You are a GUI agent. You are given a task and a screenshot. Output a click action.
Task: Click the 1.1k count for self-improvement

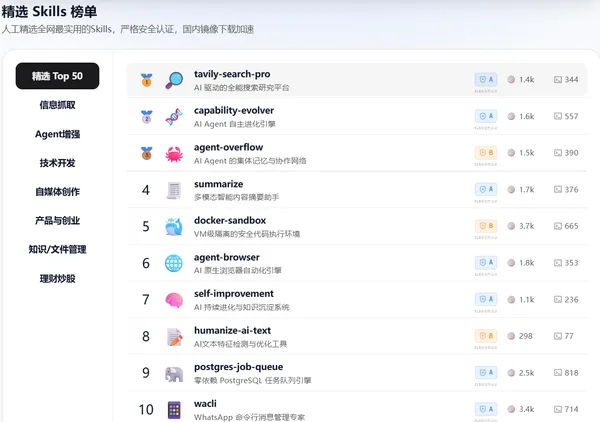tap(527, 300)
